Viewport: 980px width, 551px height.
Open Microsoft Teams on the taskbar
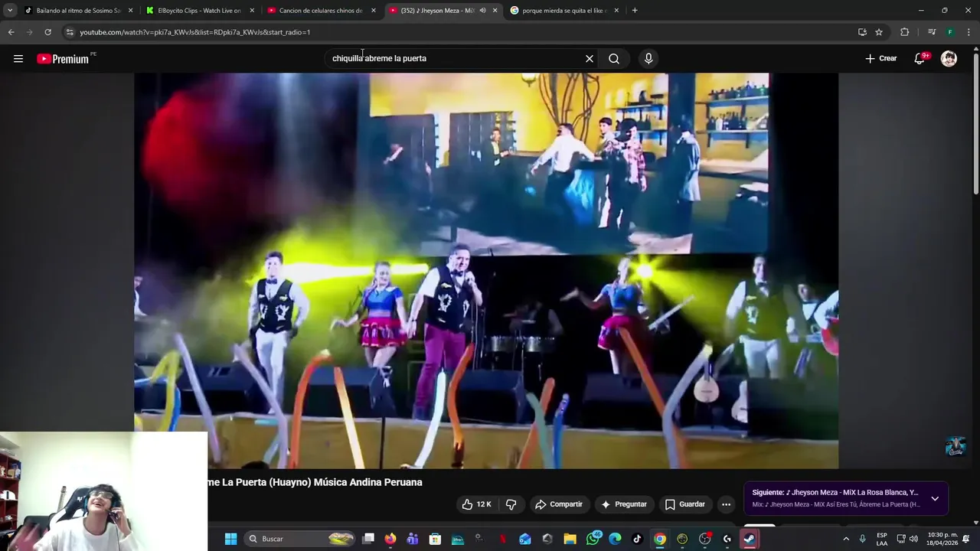413,539
